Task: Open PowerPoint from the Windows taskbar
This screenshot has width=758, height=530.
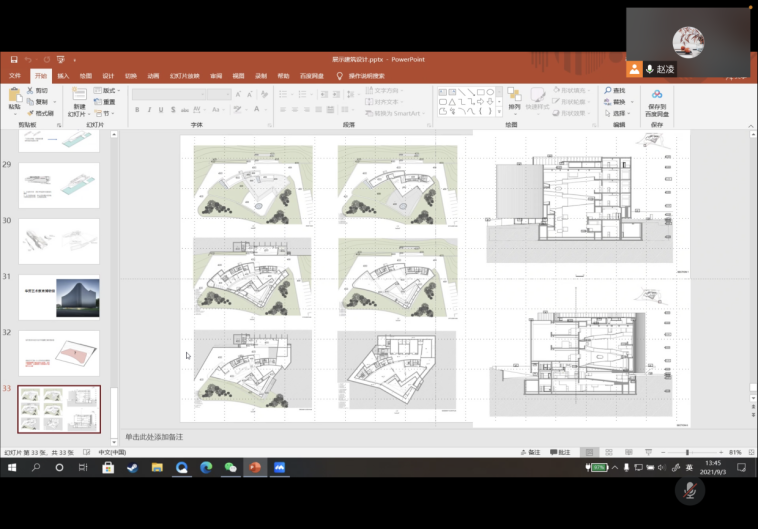Action: click(x=254, y=467)
